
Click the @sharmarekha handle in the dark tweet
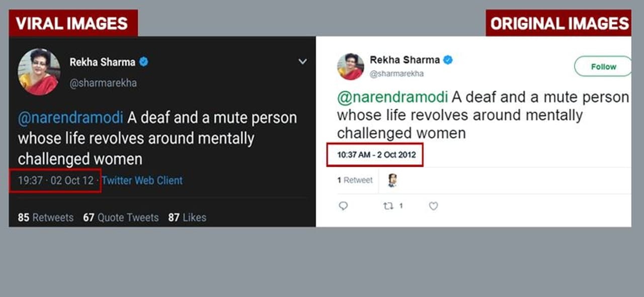[103, 83]
